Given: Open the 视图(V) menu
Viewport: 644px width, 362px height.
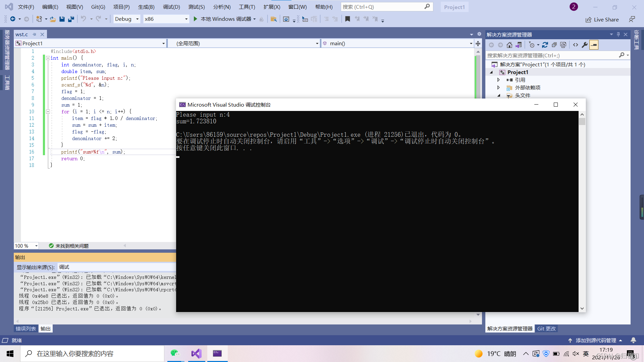Looking at the screenshot, I should point(74,7).
